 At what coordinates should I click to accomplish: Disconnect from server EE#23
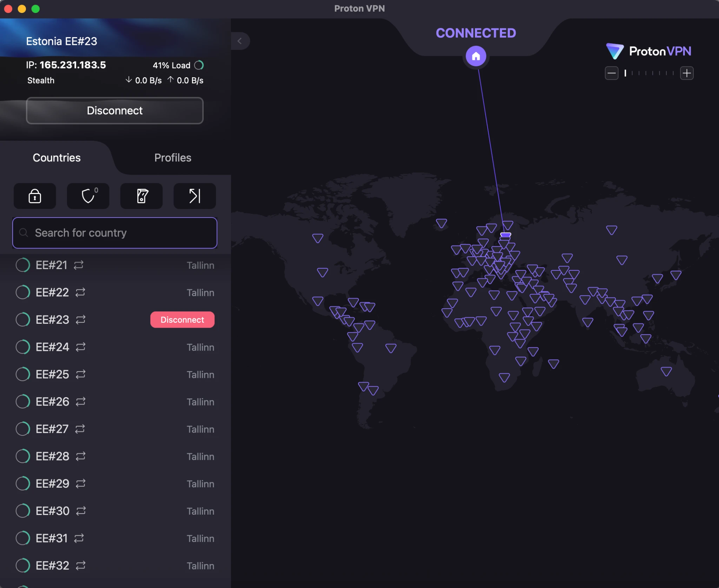click(x=182, y=319)
